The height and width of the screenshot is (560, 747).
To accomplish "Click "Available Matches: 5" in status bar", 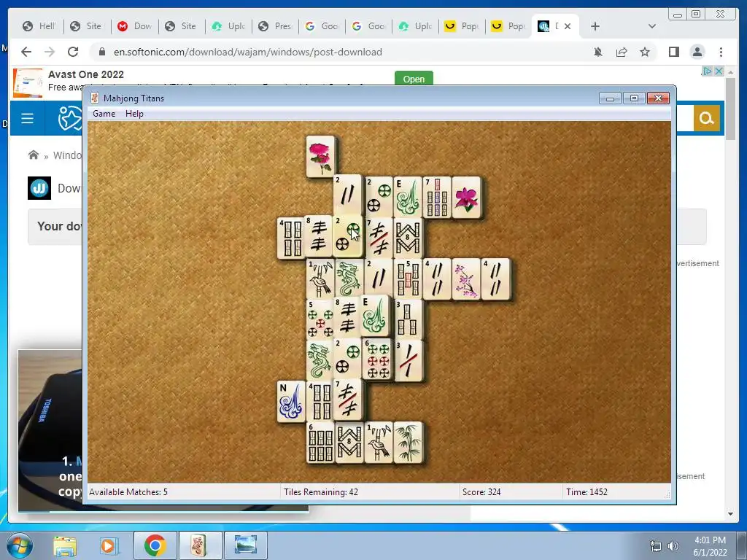I will click(128, 492).
